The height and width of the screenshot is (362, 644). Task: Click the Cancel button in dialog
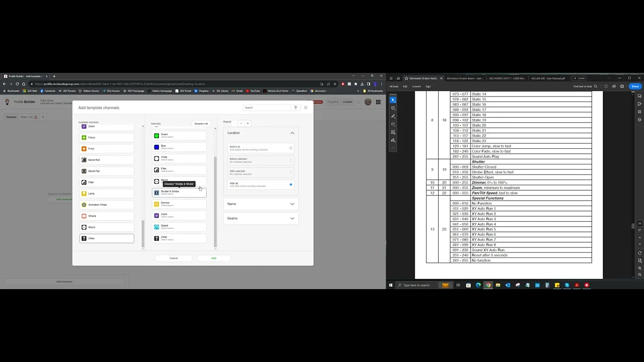(174, 258)
